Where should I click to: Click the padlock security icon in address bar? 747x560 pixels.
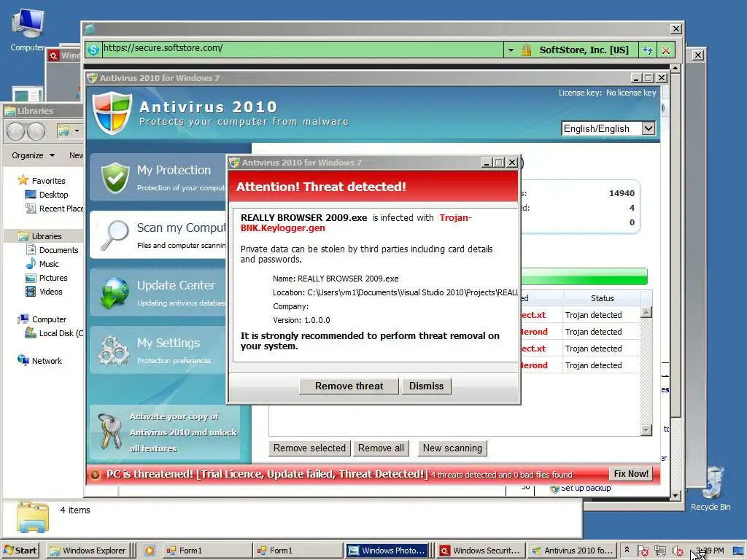(526, 50)
